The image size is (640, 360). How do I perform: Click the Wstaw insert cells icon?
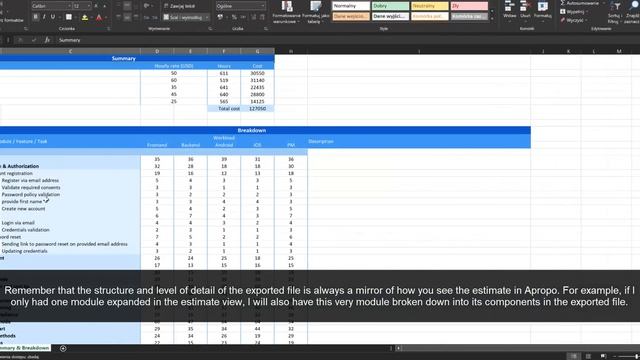point(509,6)
